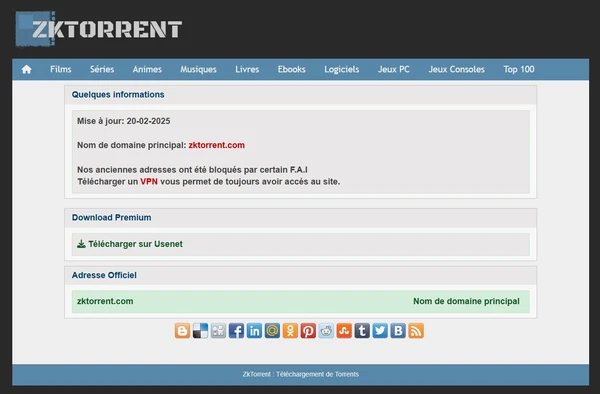Viewport: 600px width, 394px height.
Task: Share on StumbleUpon icon
Action: point(344,331)
